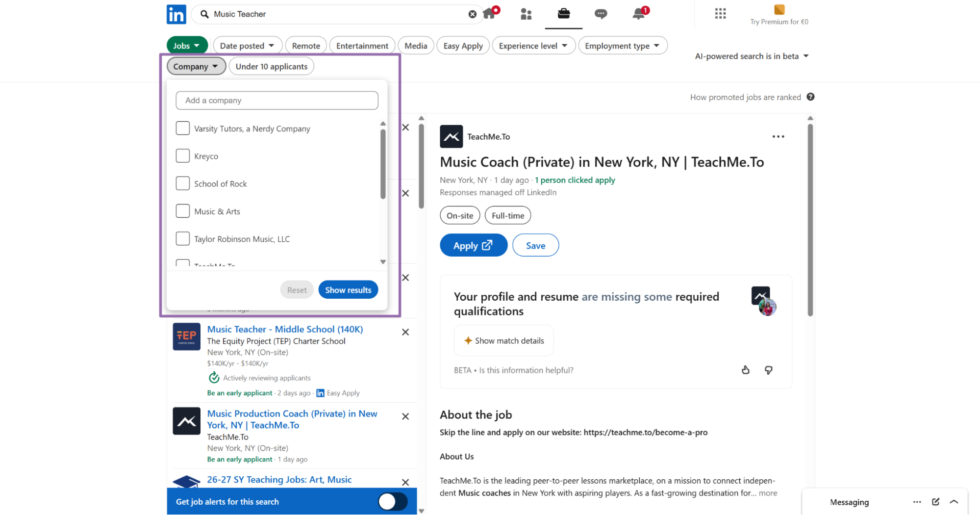980x515 pixels.
Task: Clear the Music Teacher search text
Action: [472, 14]
